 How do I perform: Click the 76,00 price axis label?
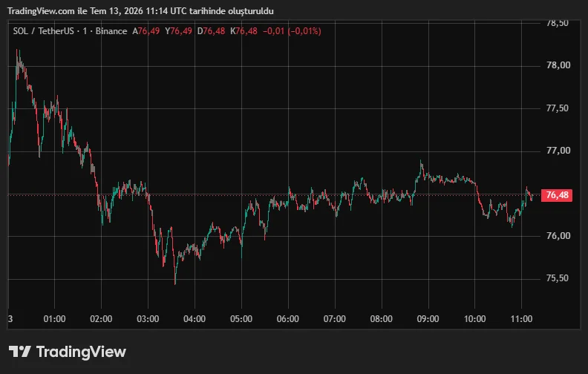coord(558,236)
